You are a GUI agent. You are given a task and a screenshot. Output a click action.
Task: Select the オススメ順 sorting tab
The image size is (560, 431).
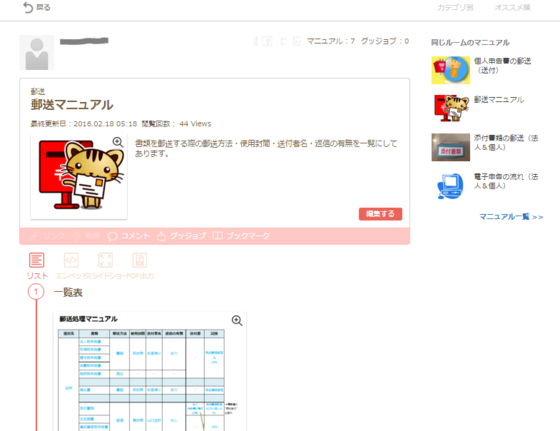(512, 7)
